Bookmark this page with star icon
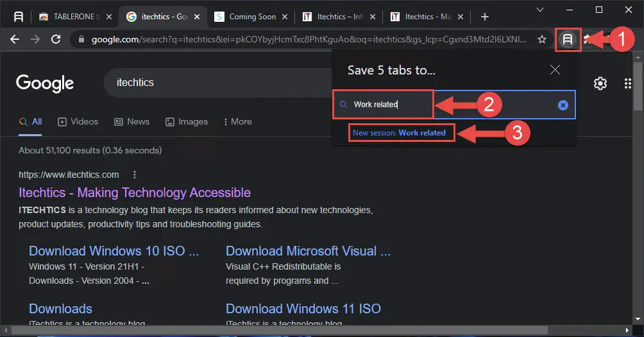Viewport: 644px width, 337px height. click(542, 39)
